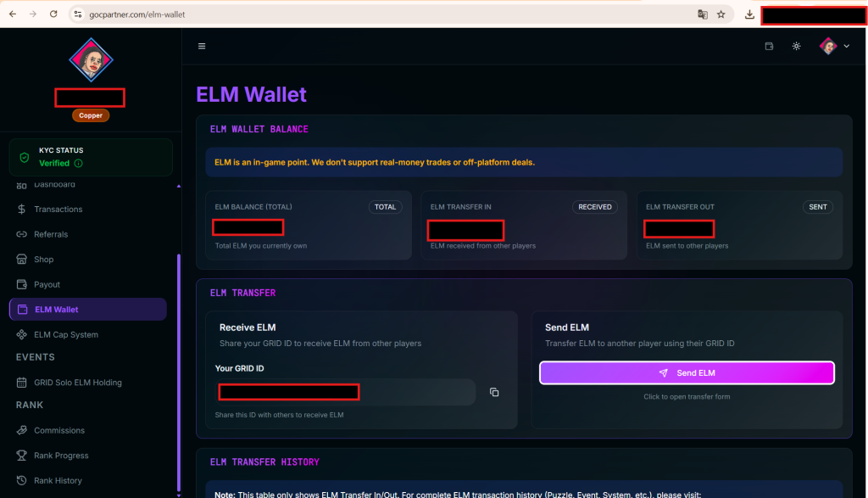Viewport: 868px width, 498px height.
Task: Click the sidebar vertical scrollbar
Action: (178, 371)
